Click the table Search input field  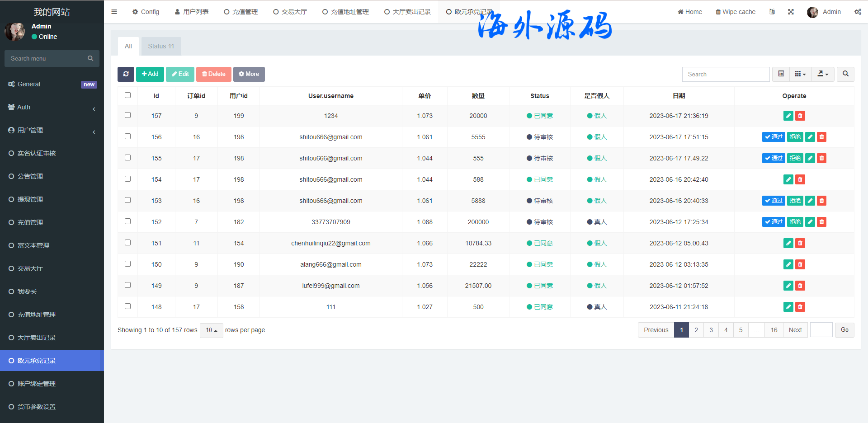(725, 74)
